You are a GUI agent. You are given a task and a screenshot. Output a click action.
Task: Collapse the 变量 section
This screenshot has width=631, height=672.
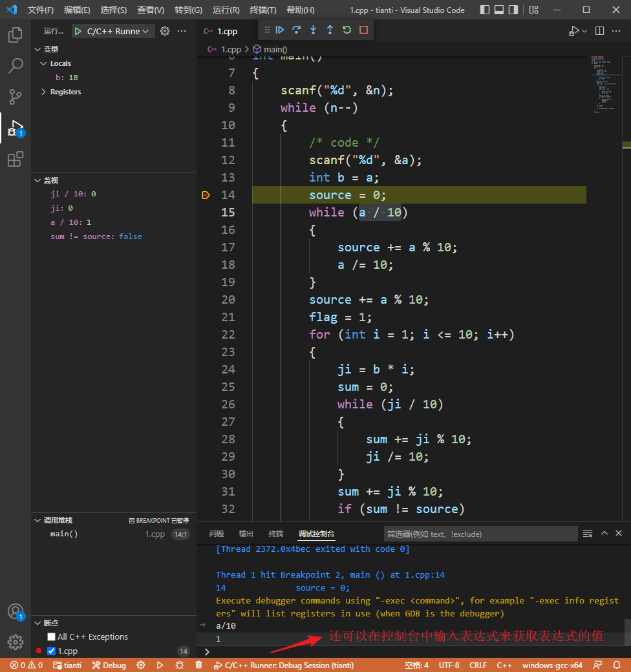37,49
